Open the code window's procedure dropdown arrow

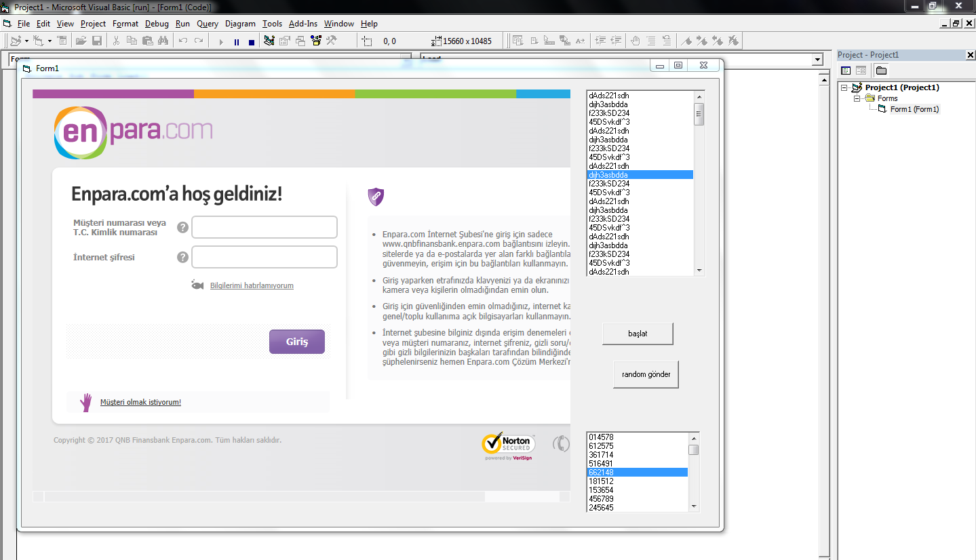[x=817, y=60]
